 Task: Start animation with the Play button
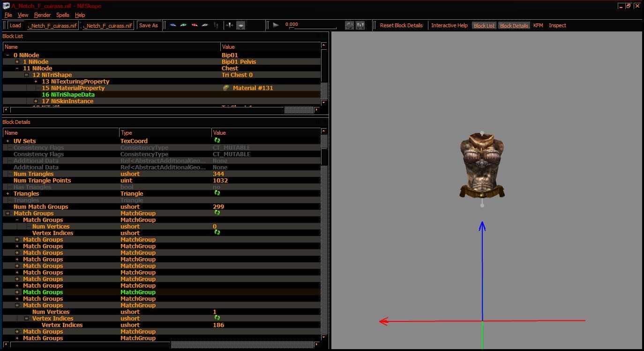[276, 25]
